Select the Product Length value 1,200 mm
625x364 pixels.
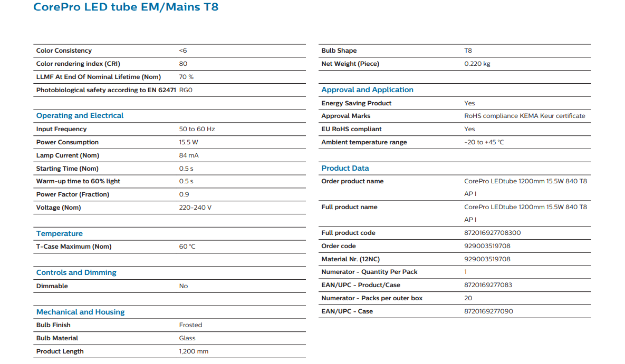194,351
